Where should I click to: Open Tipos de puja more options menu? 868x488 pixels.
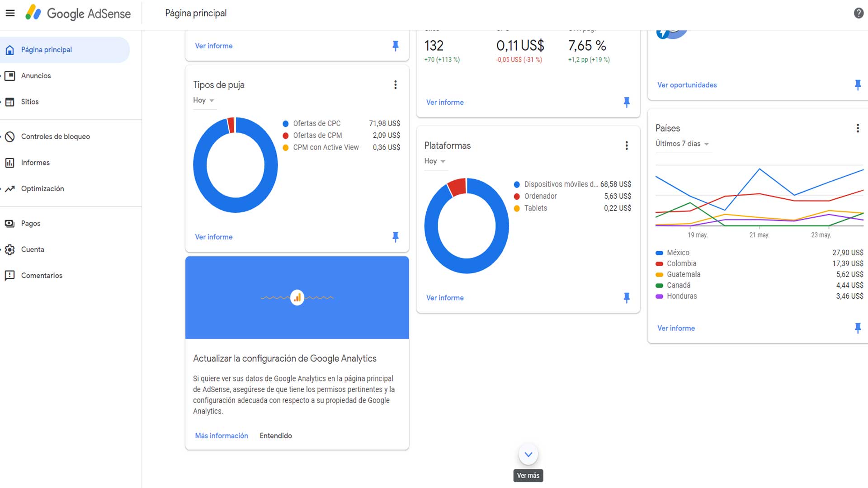tap(395, 85)
